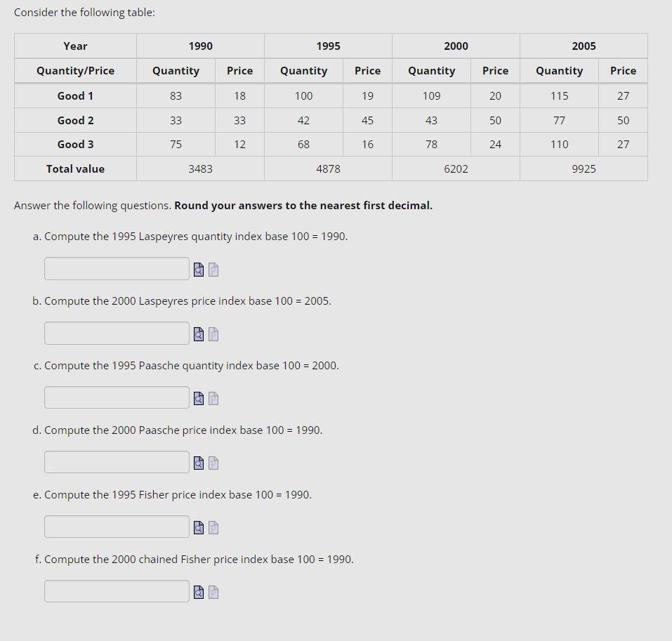Click the answer box for the 2000 Paasche price index
Image resolution: width=672 pixels, height=641 pixels.
click(116, 462)
